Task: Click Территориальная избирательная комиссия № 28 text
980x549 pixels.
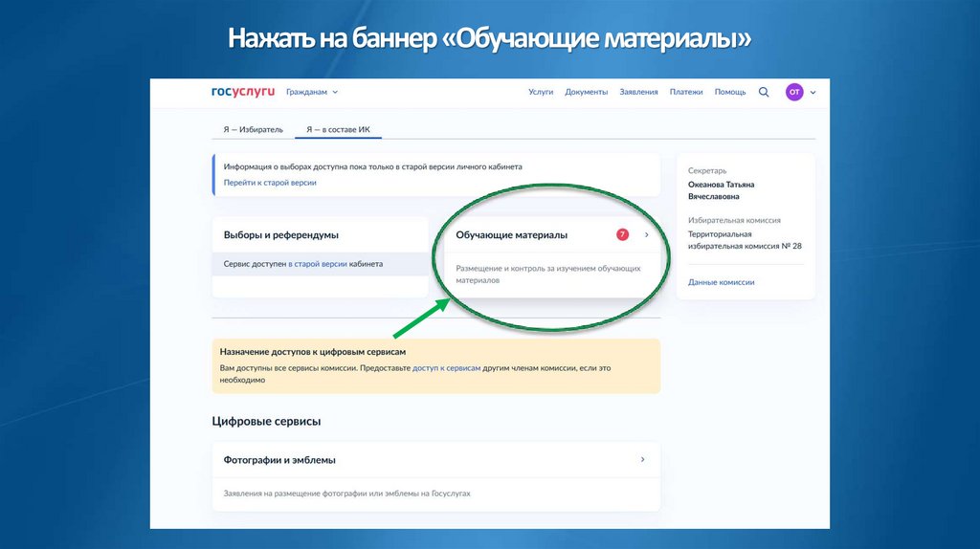Action: pyautogui.click(x=745, y=240)
